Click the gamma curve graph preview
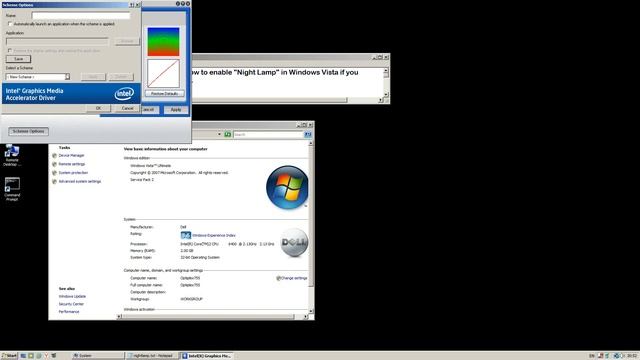 point(163,73)
